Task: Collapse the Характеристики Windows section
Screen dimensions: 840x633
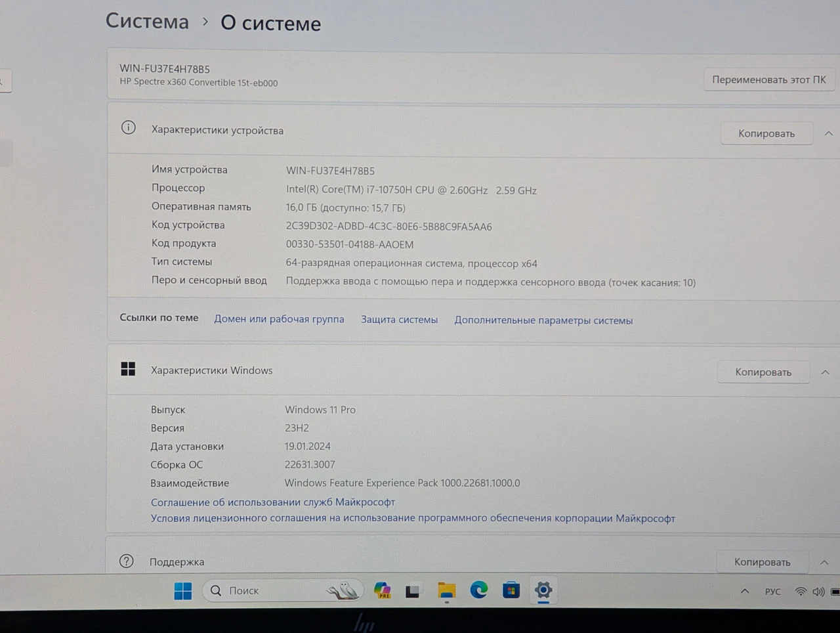Action: coord(825,372)
